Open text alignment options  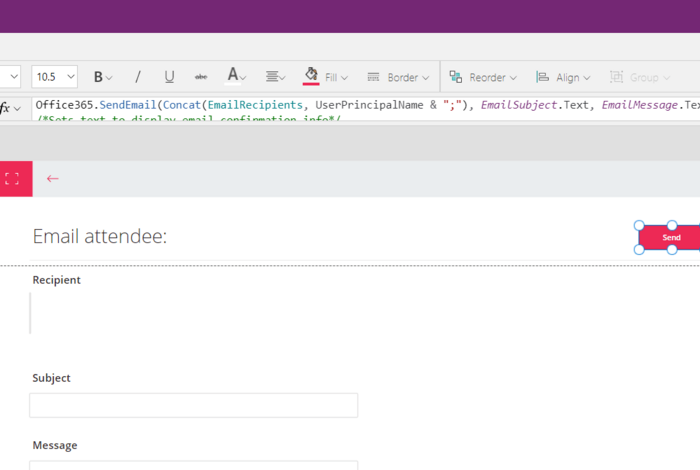pos(275,77)
